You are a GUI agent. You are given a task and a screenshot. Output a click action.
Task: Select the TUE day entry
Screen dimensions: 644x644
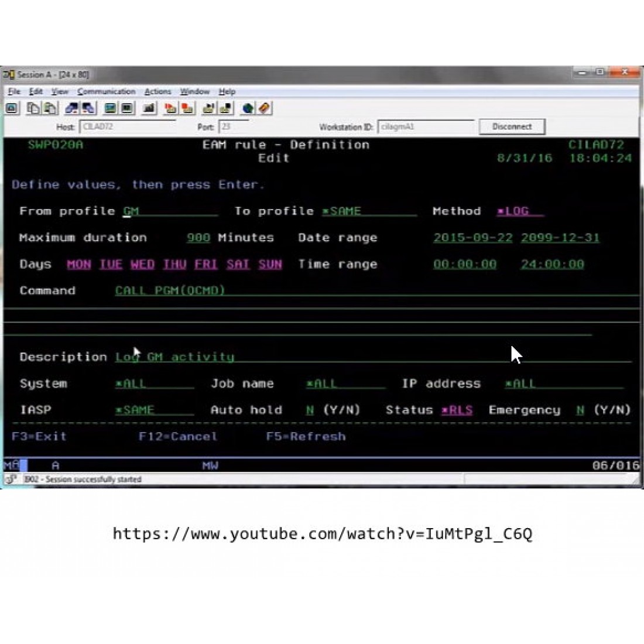(111, 265)
